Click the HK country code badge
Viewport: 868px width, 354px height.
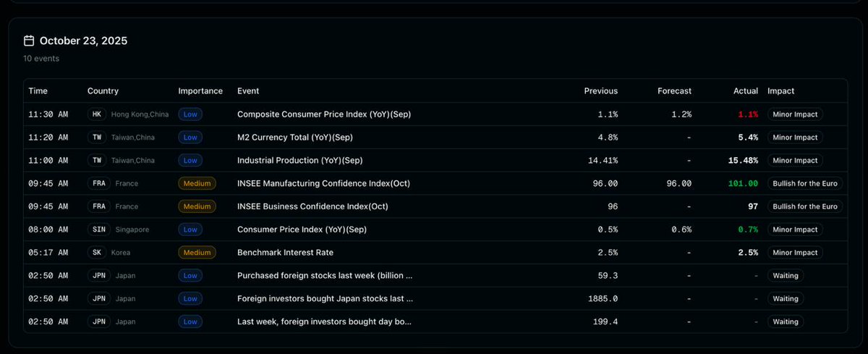(x=97, y=114)
